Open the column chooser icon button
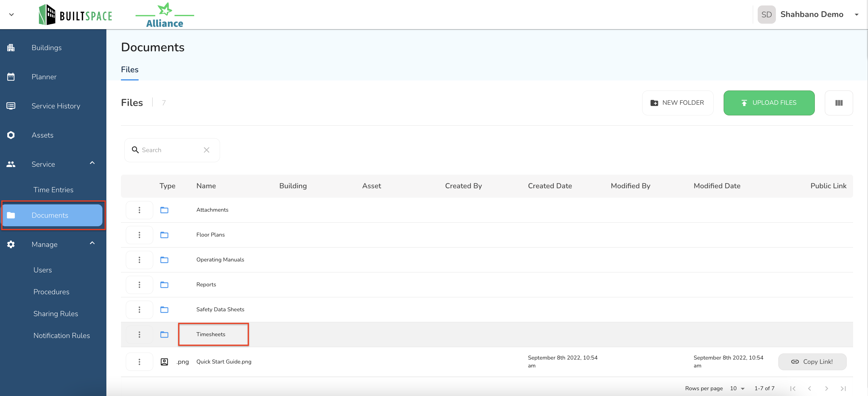This screenshot has width=868, height=396. tap(839, 103)
